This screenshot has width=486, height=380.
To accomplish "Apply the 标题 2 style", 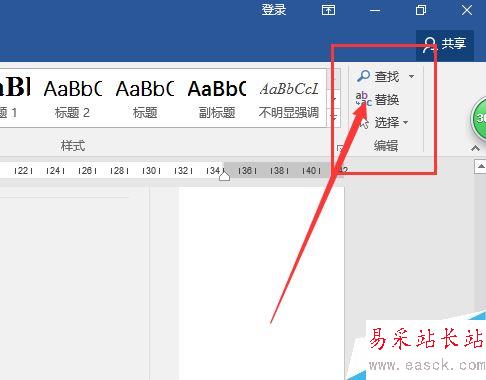I will click(x=72, y=99).
